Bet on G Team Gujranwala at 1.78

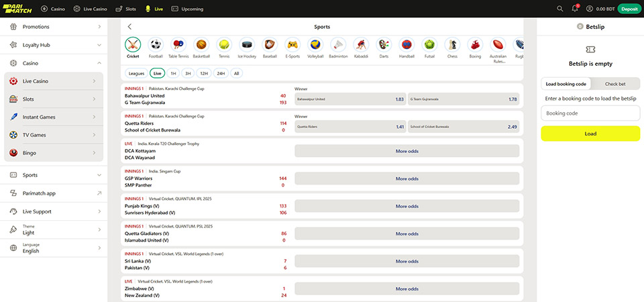click(464, 99)
